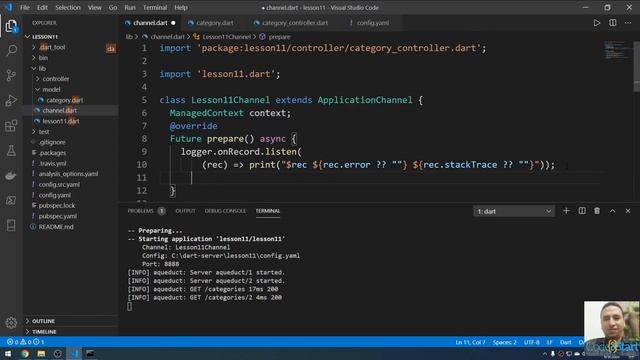Image resolution: width=640 pixels, height=360 pixels.
Task: Open the Explorer view in activity bar
Action: click(x=11, y=26)
